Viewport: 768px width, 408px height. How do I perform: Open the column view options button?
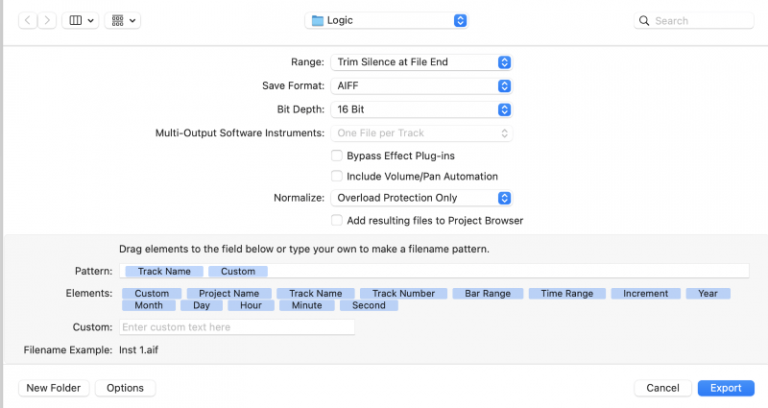click(x=79, y=20)
